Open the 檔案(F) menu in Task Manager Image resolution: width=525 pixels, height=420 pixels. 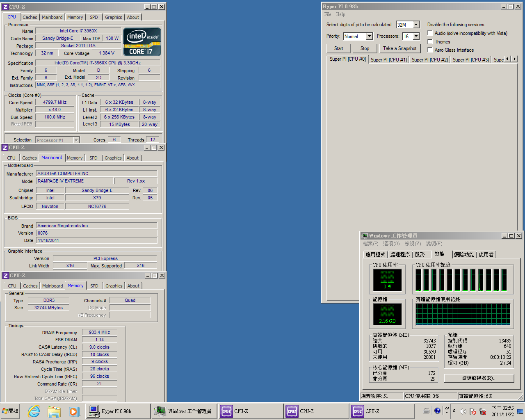pyautogui.click(x=370, y=244)
